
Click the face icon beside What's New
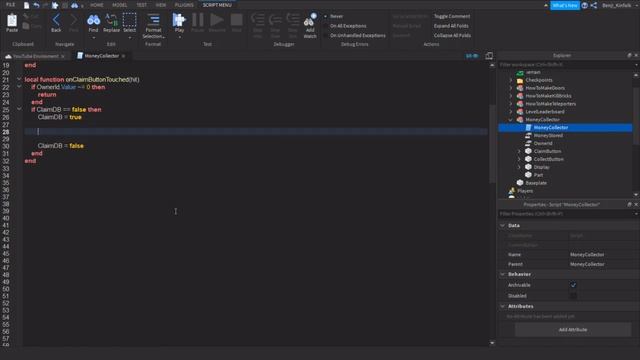[x=584, y=5]
